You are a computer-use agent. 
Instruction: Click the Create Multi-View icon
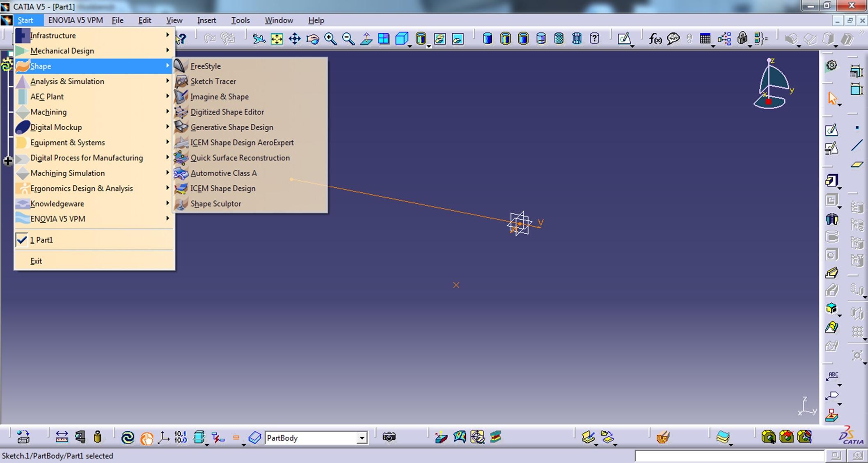click(384, 39)
